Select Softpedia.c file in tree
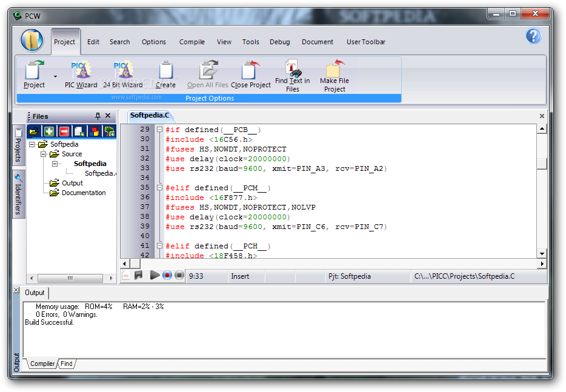The image size is (566, 392). tap(100, 173)
